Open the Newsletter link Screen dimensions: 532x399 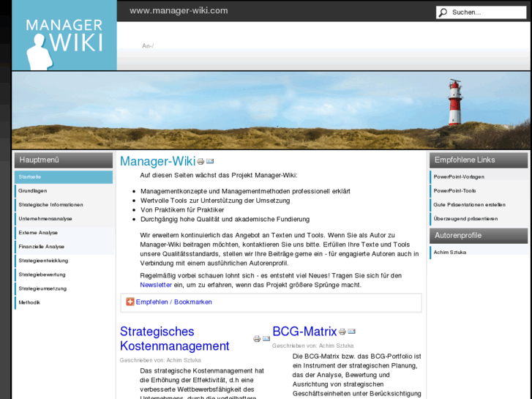coord(156,285)
